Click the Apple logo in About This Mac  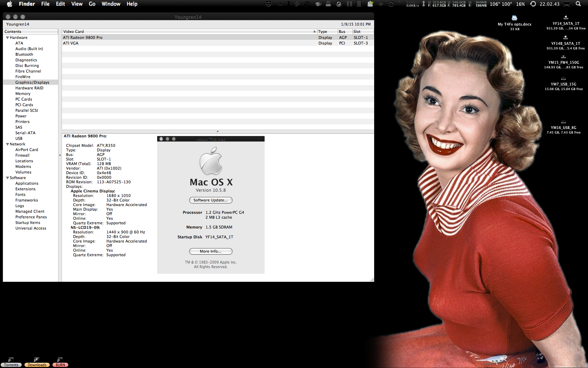(211, 161)
